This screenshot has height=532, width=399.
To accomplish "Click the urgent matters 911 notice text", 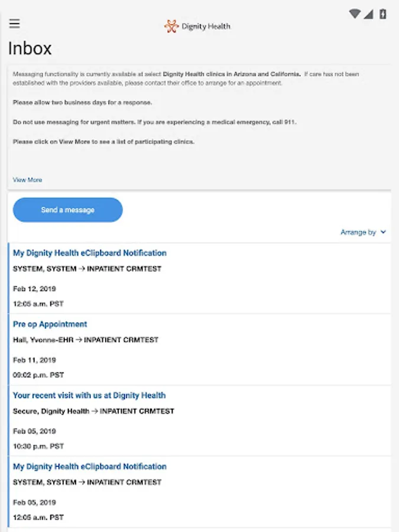I will tap(154, 122).
